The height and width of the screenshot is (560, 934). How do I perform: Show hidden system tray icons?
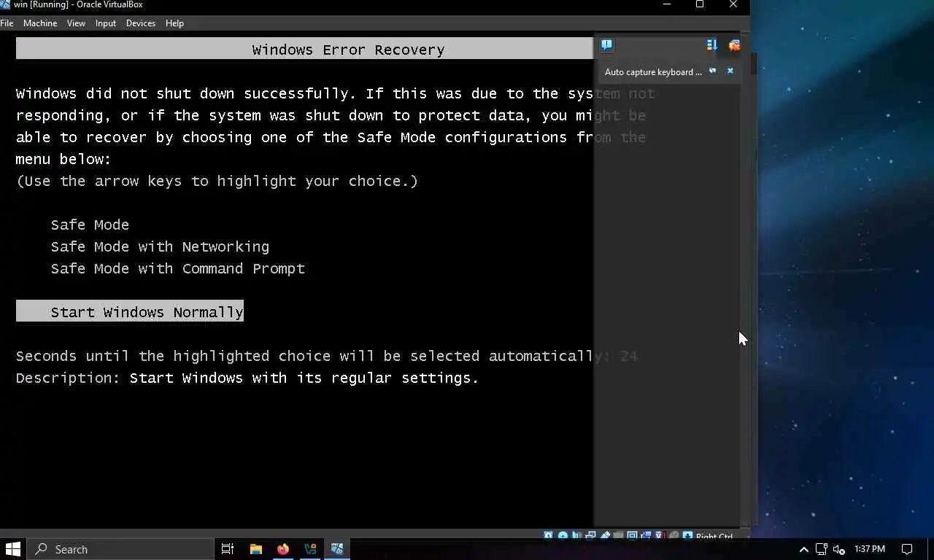(x=803, y=549)
